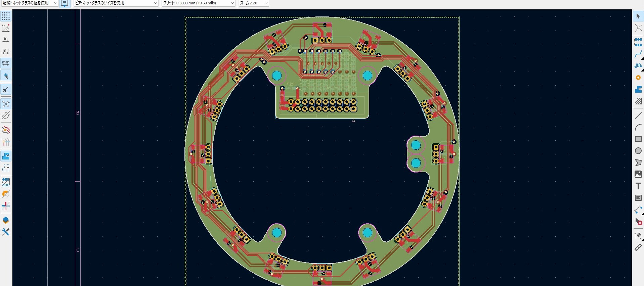Toggle auto track width button

point(65,3)
